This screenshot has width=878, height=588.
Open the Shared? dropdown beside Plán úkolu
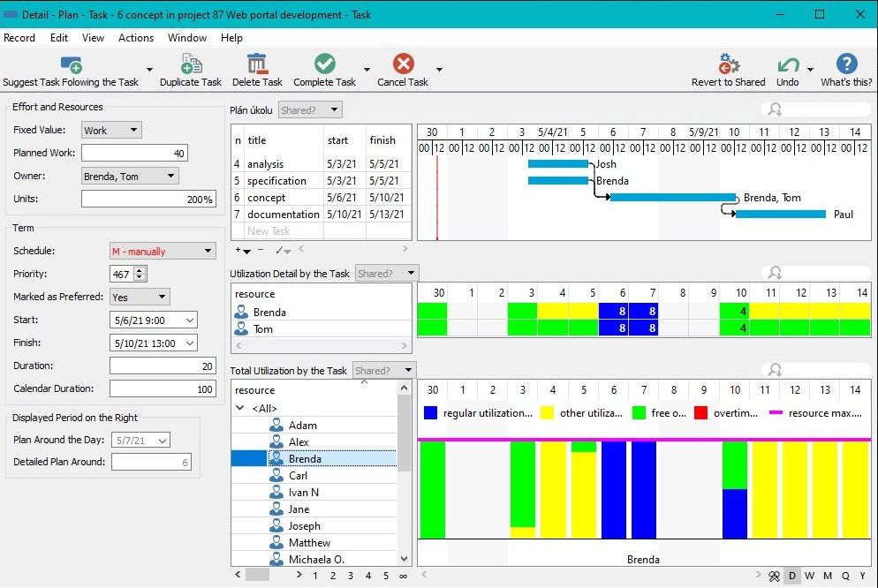click(310, 109)
